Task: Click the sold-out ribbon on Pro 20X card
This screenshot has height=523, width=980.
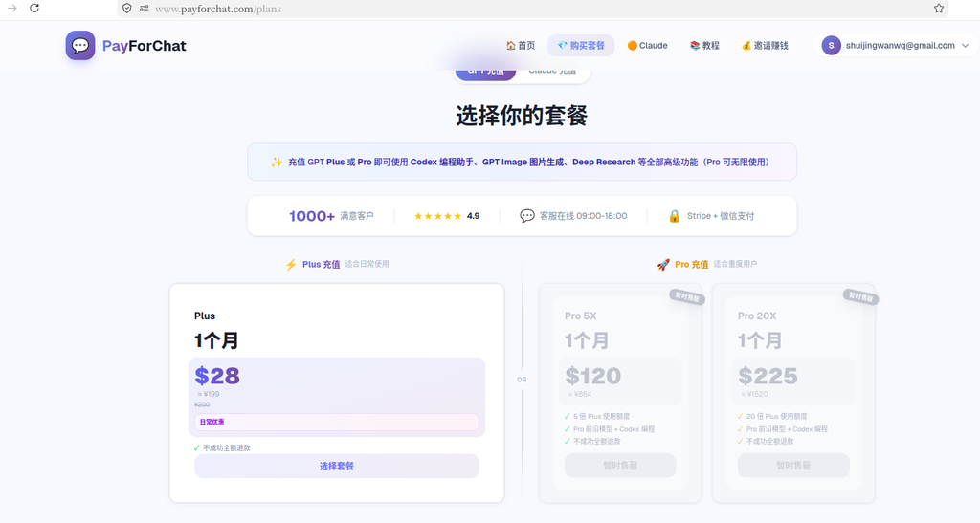Action: 860,297
